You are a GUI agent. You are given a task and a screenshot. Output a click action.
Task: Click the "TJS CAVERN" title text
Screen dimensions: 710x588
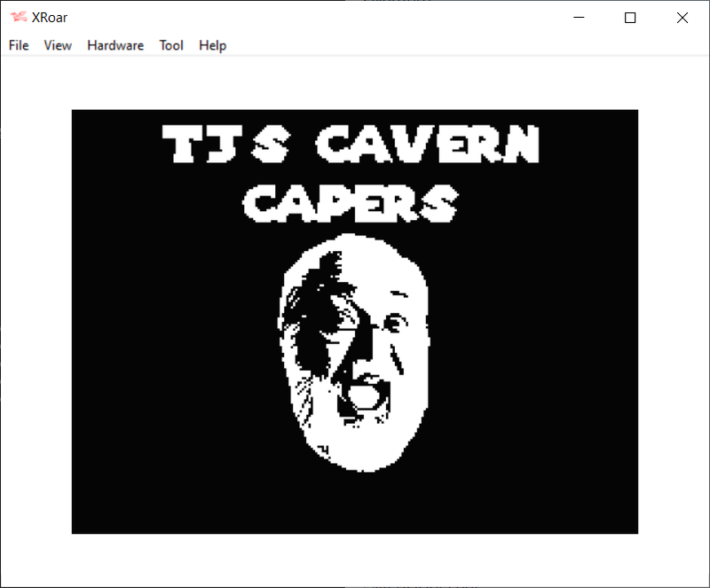pos(351,145)
